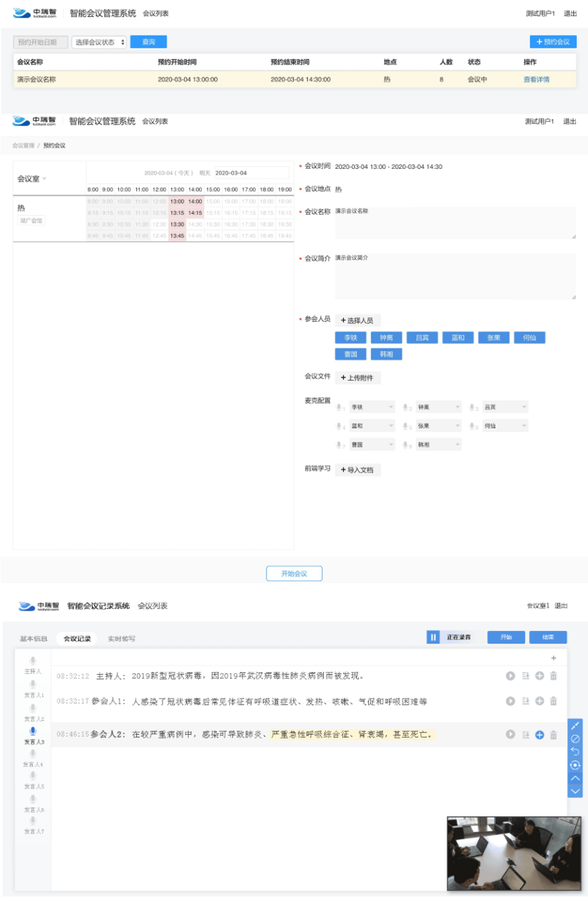Click the plus icon above the record list
This screenshot has width=588, height=903.
point(553,657)
